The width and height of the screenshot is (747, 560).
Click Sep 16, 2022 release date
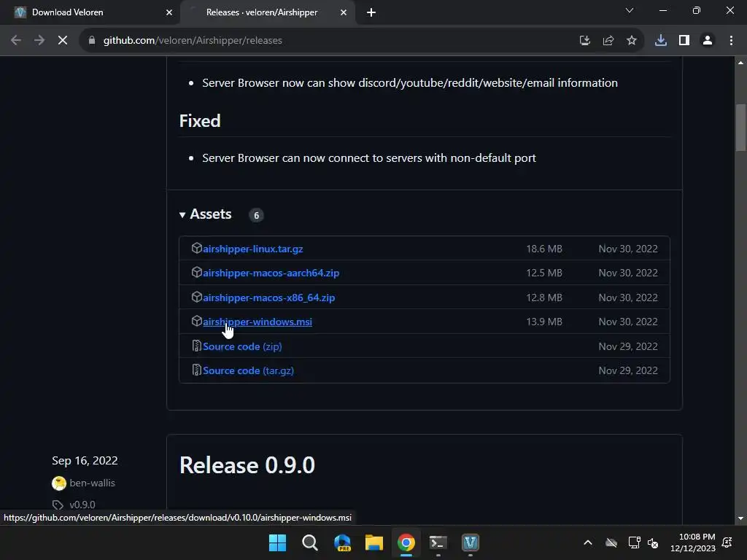85,461
